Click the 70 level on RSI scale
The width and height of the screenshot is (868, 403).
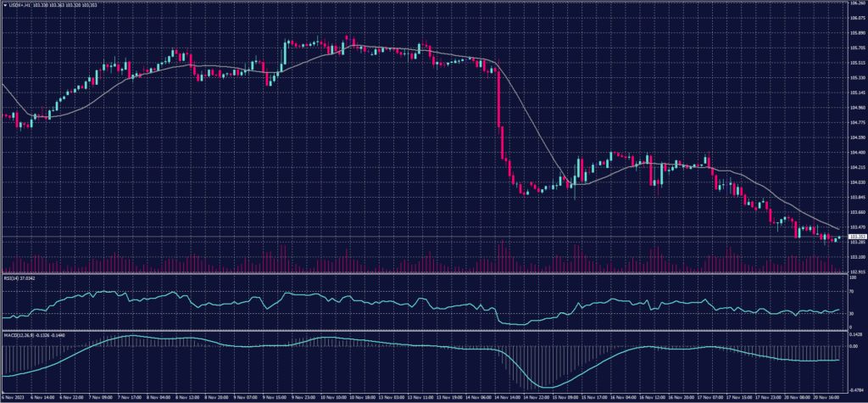[x=850, y=294]
